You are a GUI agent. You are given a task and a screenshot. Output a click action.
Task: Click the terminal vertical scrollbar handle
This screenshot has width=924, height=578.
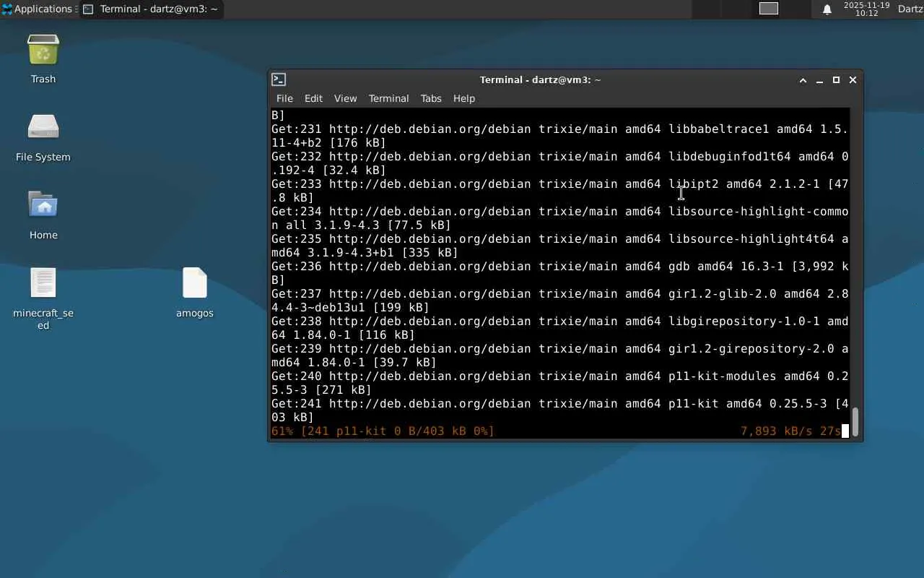(x=855, y=422)
